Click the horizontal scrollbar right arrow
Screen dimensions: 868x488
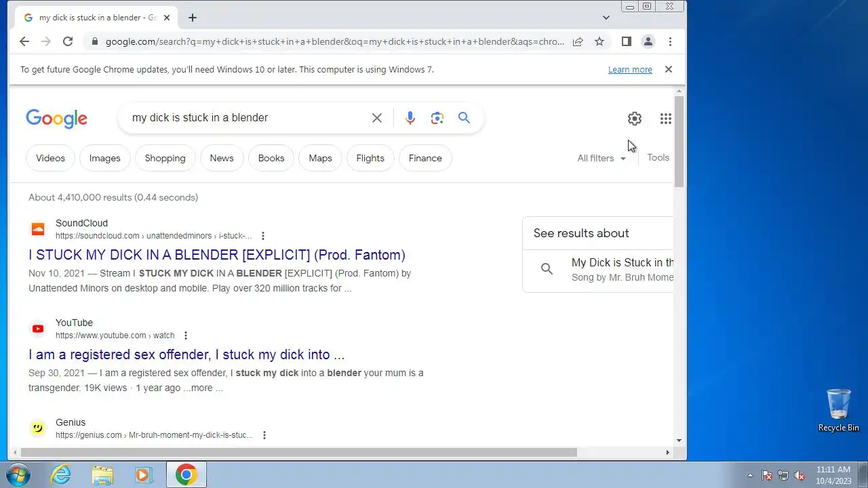pos(667,452)
